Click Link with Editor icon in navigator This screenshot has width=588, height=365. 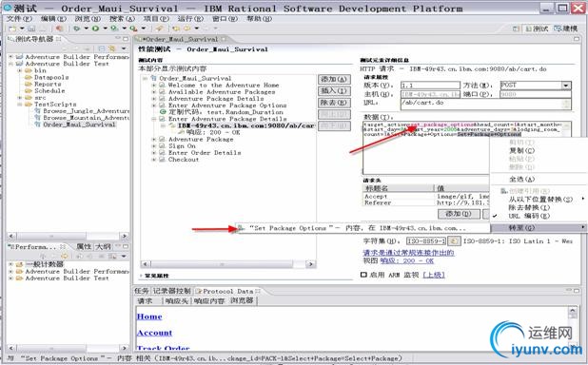coord(111,48)
